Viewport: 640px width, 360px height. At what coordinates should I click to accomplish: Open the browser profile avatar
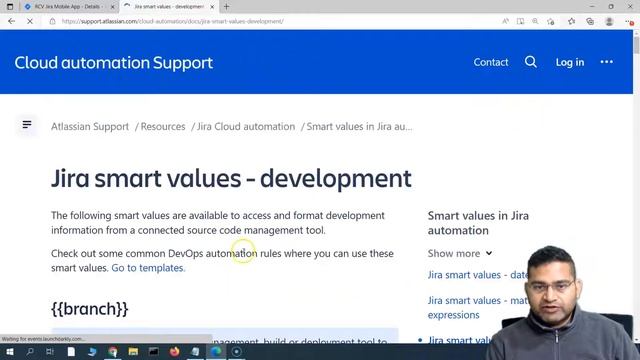click(609, 21)
